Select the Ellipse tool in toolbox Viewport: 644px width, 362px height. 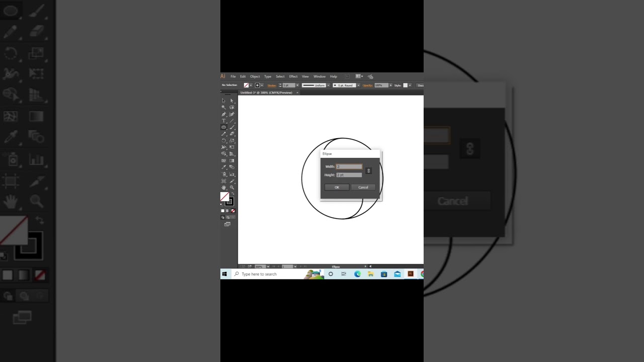[224, 127]
